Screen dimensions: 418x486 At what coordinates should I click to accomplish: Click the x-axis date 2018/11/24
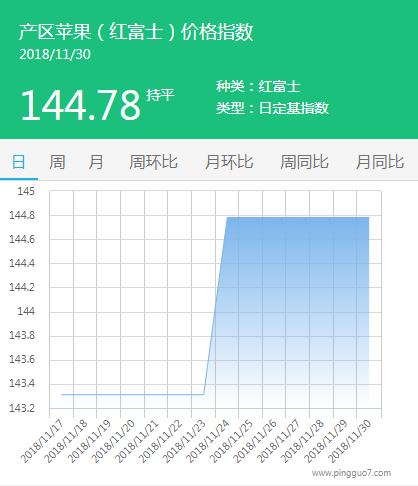click(x=208, y=441)
